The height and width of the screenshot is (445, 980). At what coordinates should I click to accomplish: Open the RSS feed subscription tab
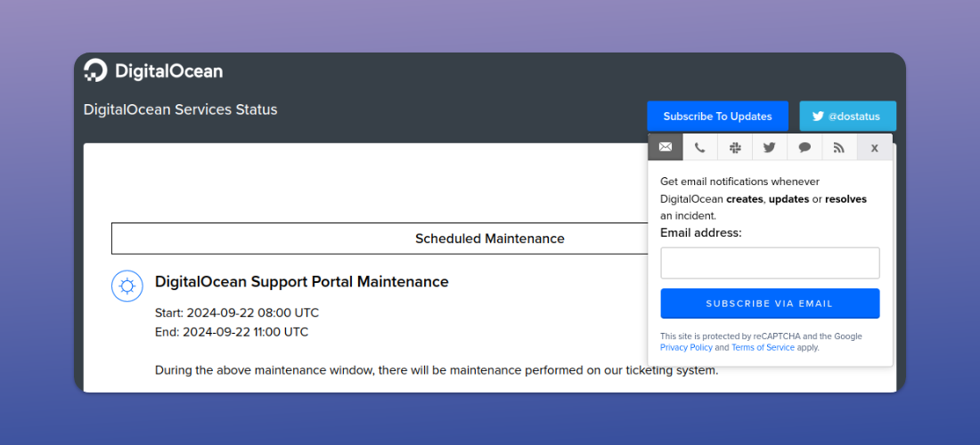coord(839,147)
